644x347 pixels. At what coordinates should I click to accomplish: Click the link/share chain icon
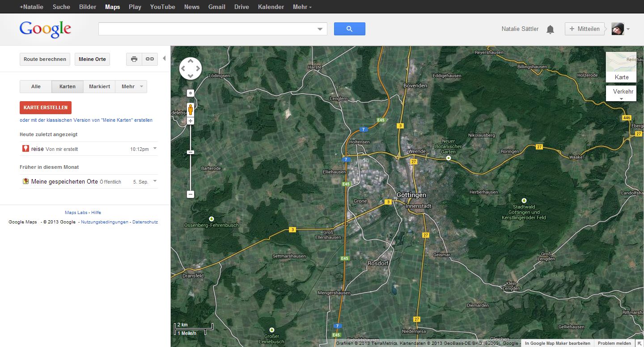click(150, 59)
